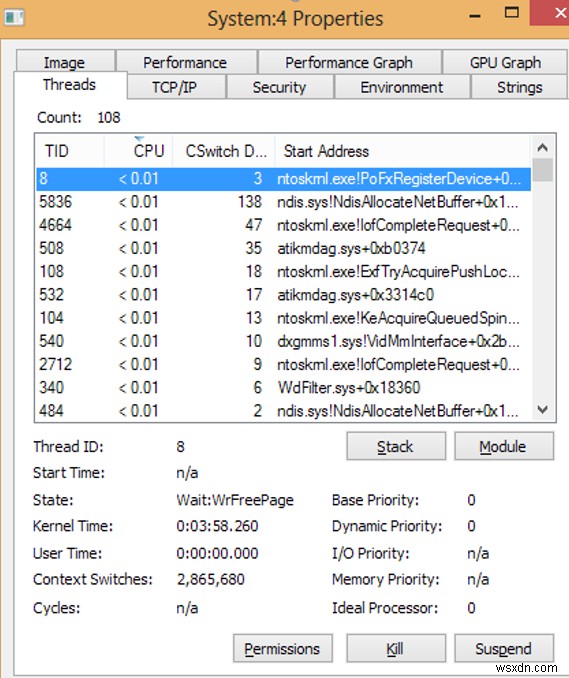The image size is (569, 678).
Task: Click CSwitch Delta value 138
Action: (250, 202)
